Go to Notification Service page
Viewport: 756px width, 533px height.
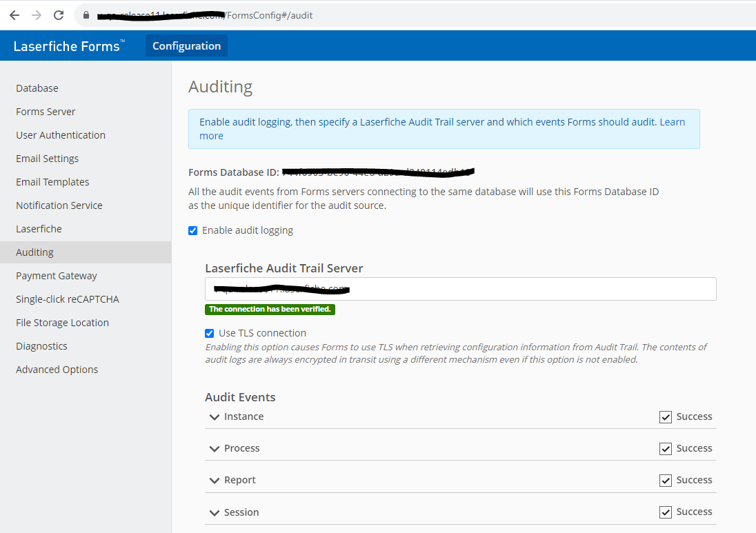coord(59,205)
